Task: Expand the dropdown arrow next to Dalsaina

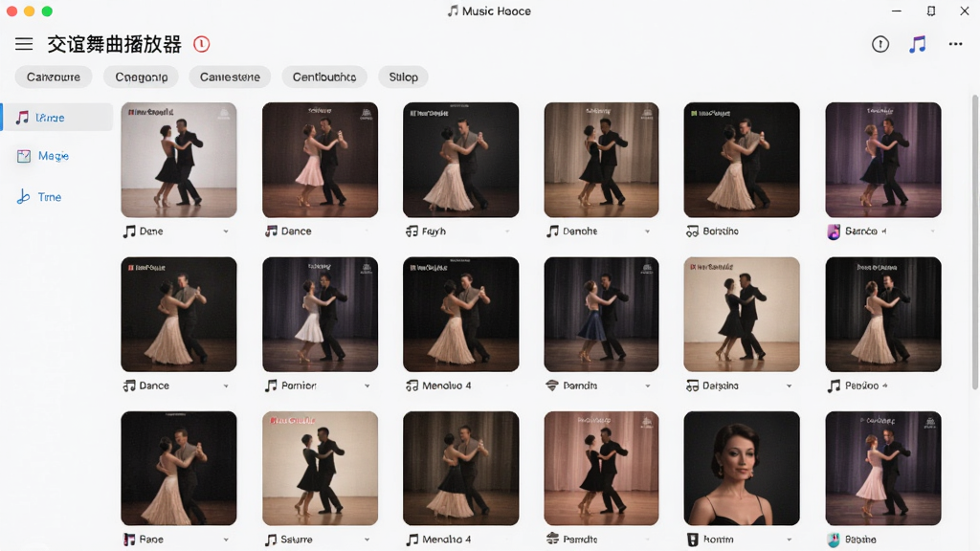Action: coord(789,386)
